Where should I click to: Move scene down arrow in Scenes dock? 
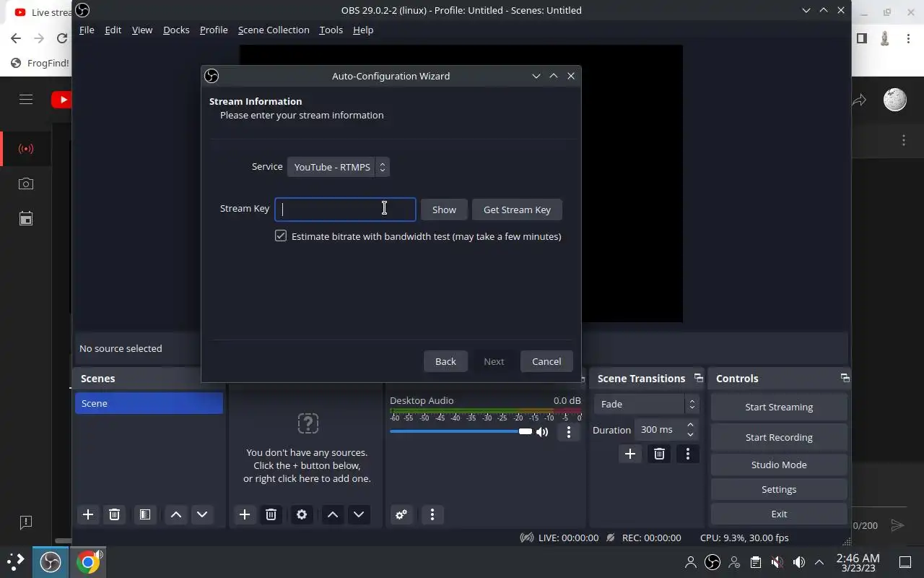(x=202, y=514)
